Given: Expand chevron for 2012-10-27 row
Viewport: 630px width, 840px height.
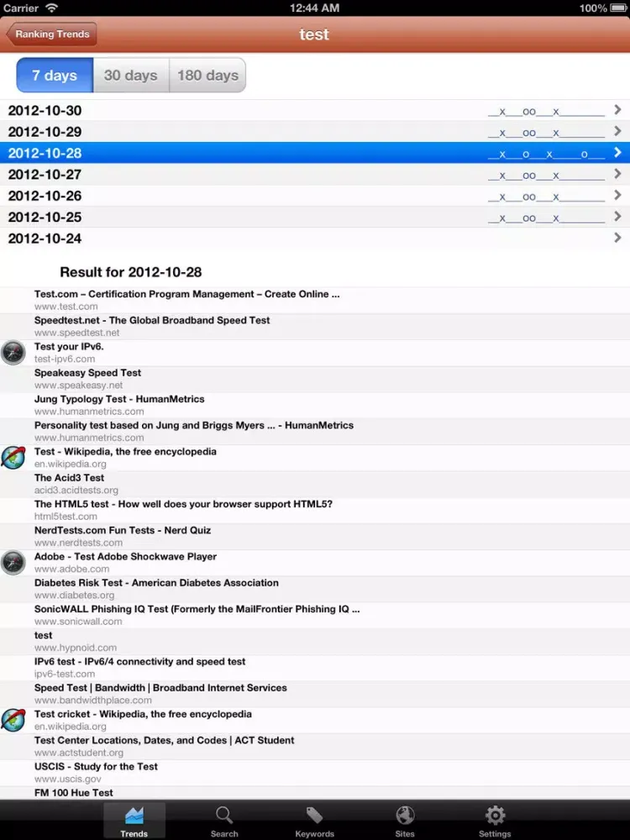Looking at the screenshot, I should pos(617,174).
